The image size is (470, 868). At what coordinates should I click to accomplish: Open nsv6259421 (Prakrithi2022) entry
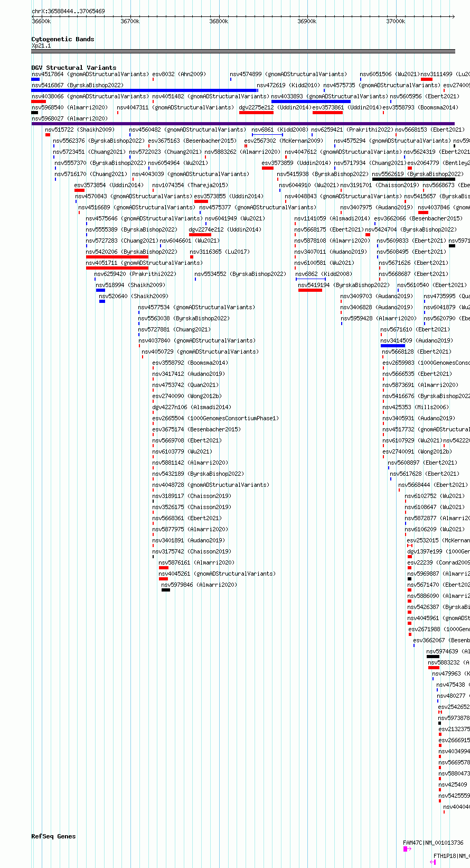click(352, 130)
